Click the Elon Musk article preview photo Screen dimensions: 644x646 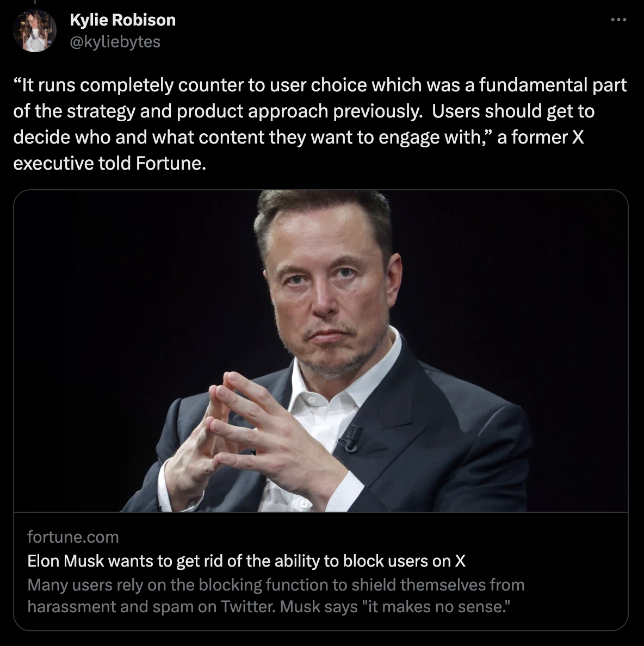[x=322, y=353]
